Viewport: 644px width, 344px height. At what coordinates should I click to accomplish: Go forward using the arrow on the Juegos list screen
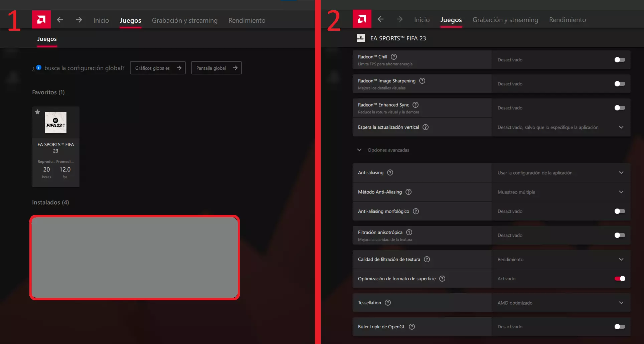pos(79,20)
